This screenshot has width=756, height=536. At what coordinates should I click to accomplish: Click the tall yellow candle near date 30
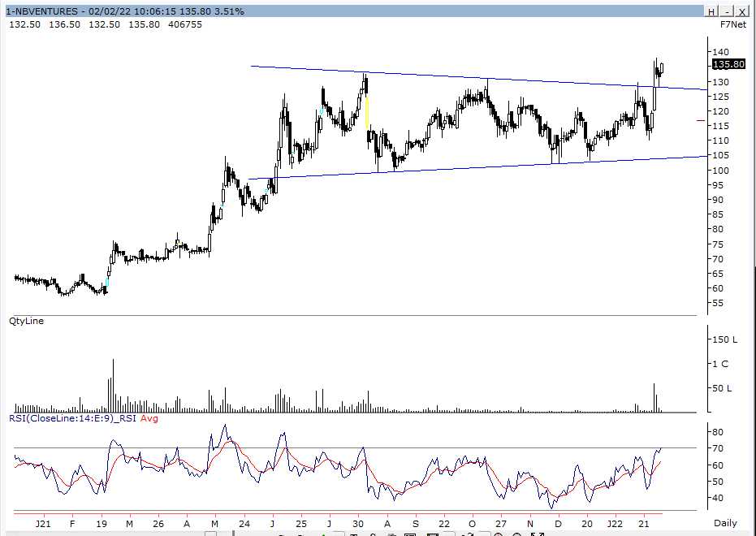(x=367, y=112)
